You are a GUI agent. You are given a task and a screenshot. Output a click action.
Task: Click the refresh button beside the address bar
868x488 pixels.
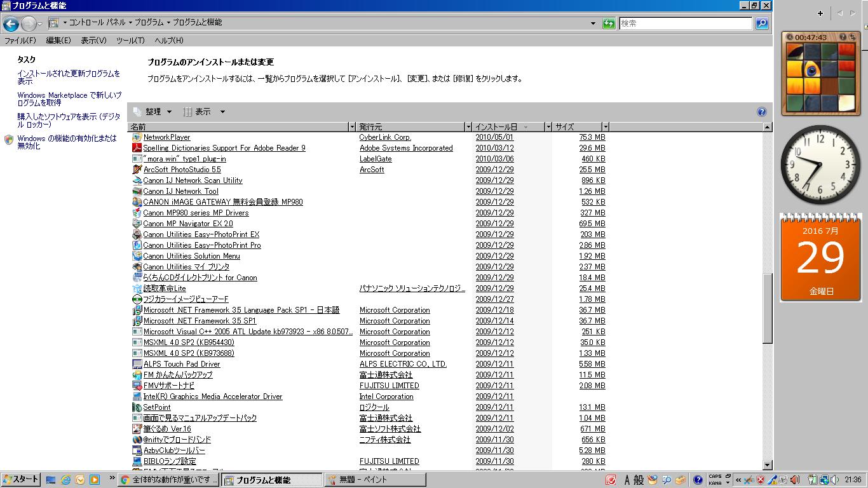pos(609,24)
